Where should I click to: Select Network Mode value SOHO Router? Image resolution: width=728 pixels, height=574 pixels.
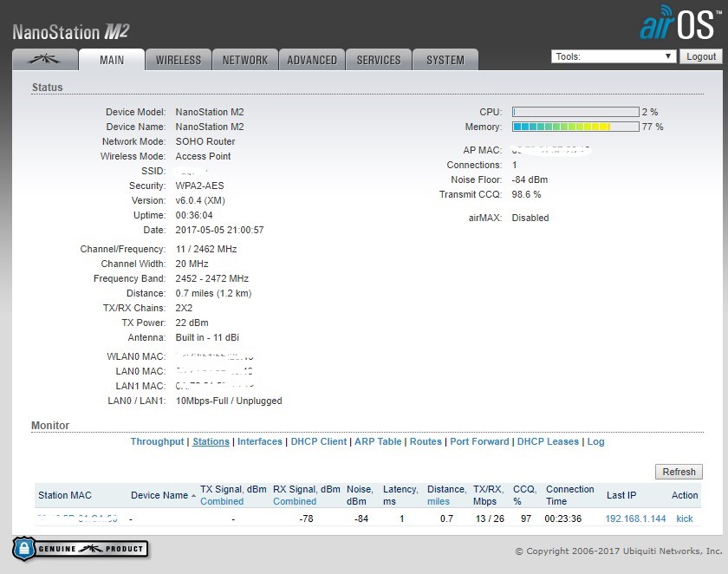pyautogui.click(x=205, y=141)
